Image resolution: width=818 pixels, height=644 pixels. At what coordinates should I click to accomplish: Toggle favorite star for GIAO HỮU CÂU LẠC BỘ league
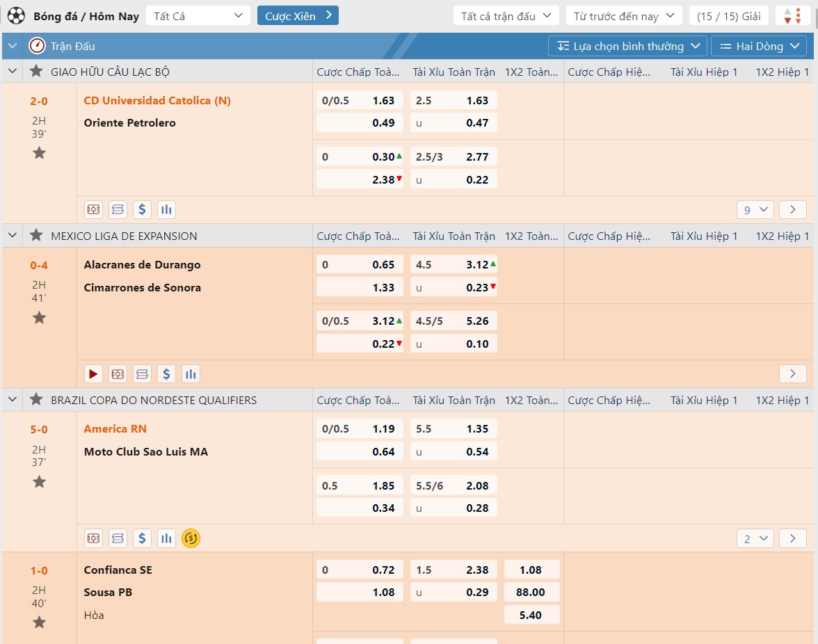pos(36,71)
